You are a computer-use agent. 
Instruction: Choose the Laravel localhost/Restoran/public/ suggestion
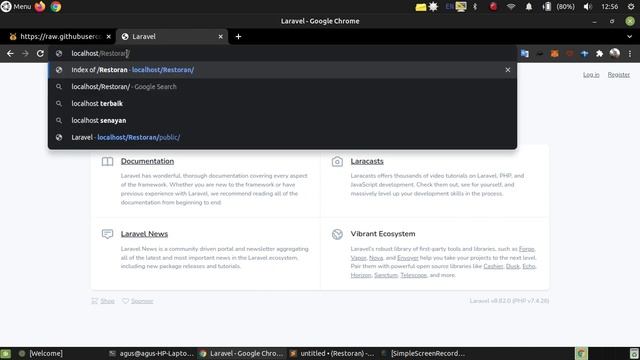(282, 137)
